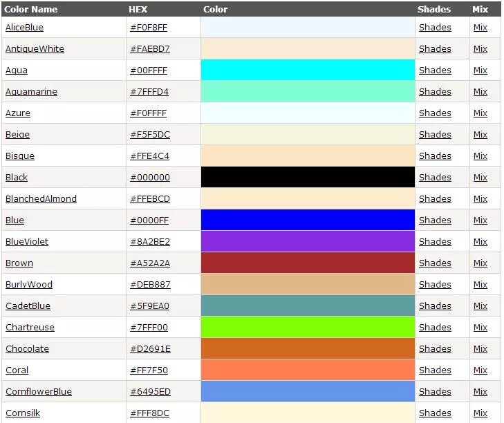The height and width of the screenshot is (423, 504).
Task: Click the Blue color swatch bar
Action: [308, 220]
